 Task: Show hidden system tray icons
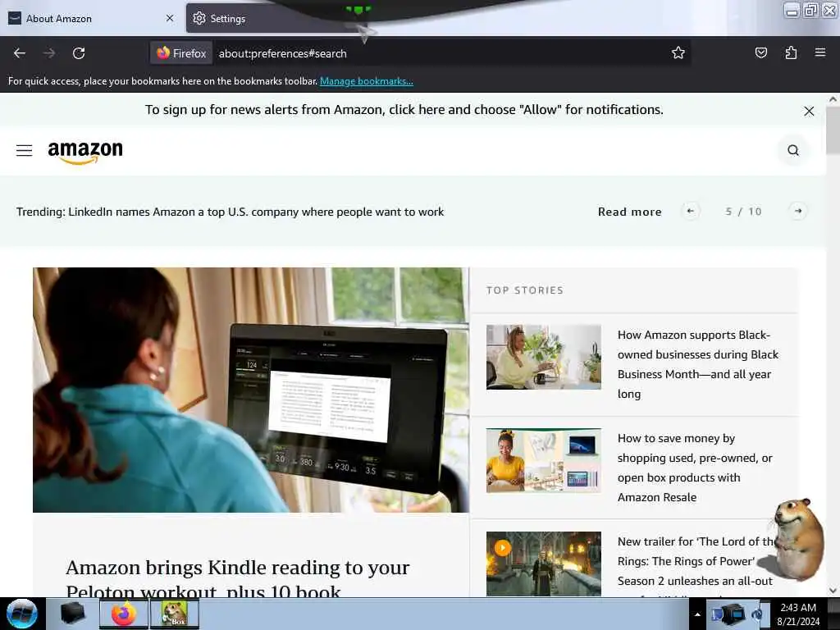point(697,614)
